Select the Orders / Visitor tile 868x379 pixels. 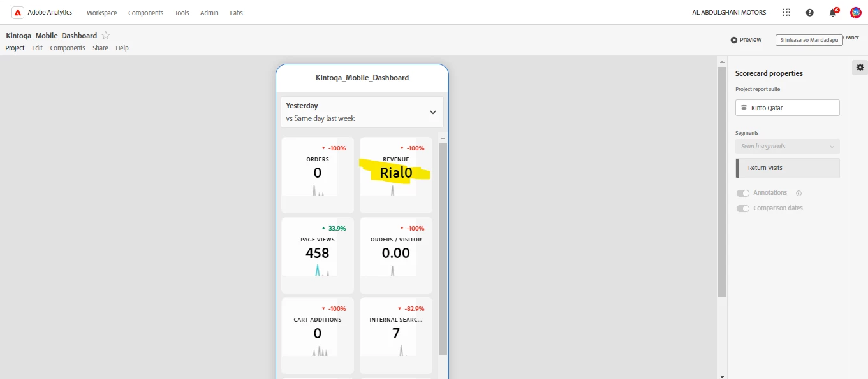[x=396, y=255]
